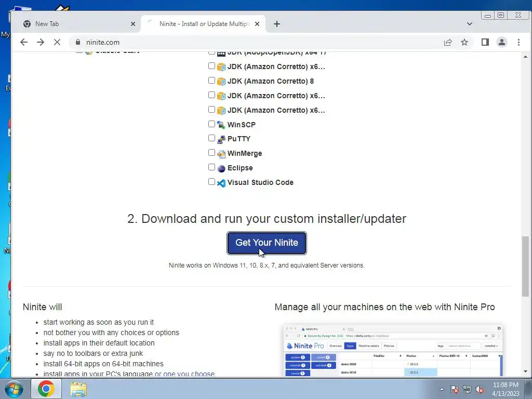Click the WinMerge app icon
This screenshot has width=532, height=399.
(221, 154)
